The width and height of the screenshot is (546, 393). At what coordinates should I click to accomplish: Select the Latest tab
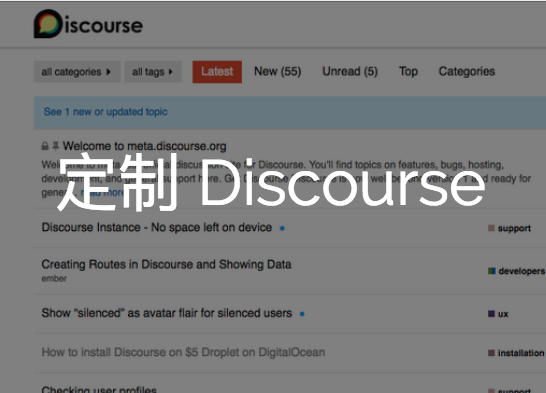click(217, 72)
